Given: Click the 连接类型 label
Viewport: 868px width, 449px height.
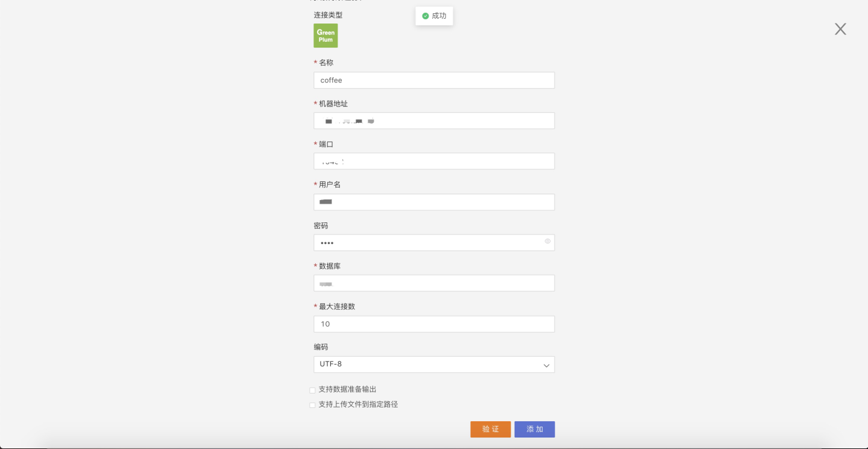Looking at the screenshot, I should [328, 15].
